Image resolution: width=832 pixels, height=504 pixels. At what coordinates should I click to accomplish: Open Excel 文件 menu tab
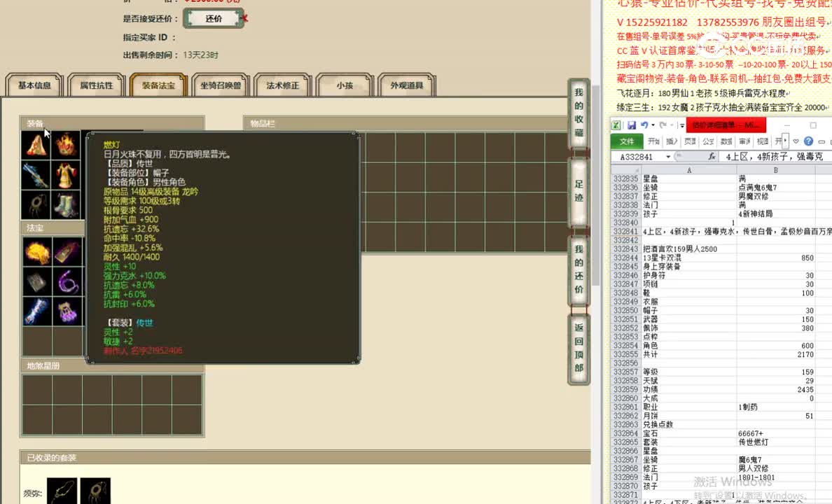[628, 141]
